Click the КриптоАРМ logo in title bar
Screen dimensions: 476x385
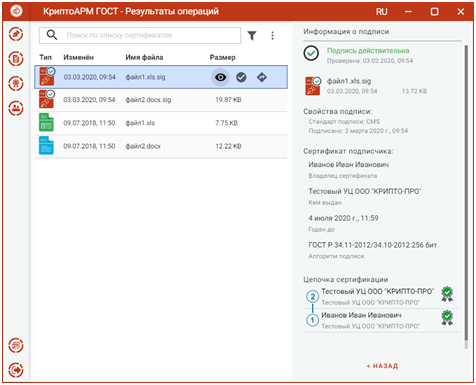[x=16, y=11]
